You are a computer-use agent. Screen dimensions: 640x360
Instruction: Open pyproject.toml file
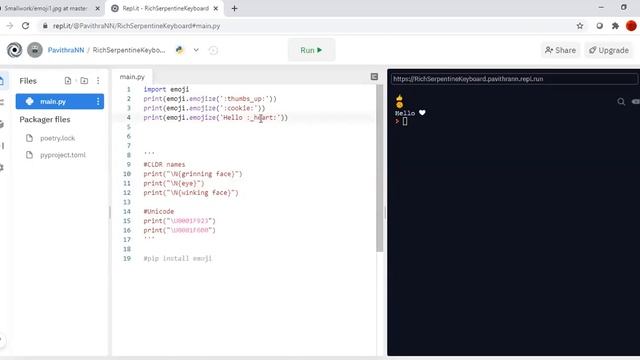click(63, 155)
